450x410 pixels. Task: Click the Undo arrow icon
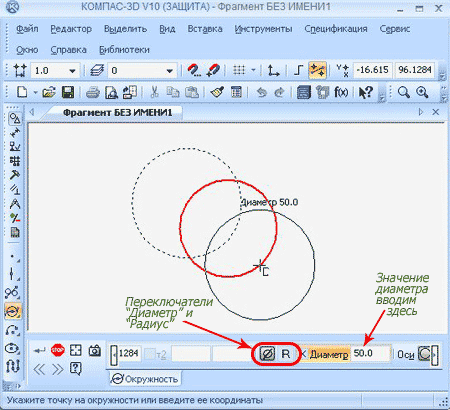pos(262,92)
